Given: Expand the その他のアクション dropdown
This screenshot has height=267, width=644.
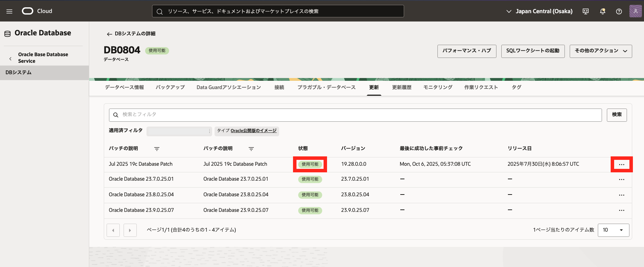Looking at the screenshot, I should 601,51.
